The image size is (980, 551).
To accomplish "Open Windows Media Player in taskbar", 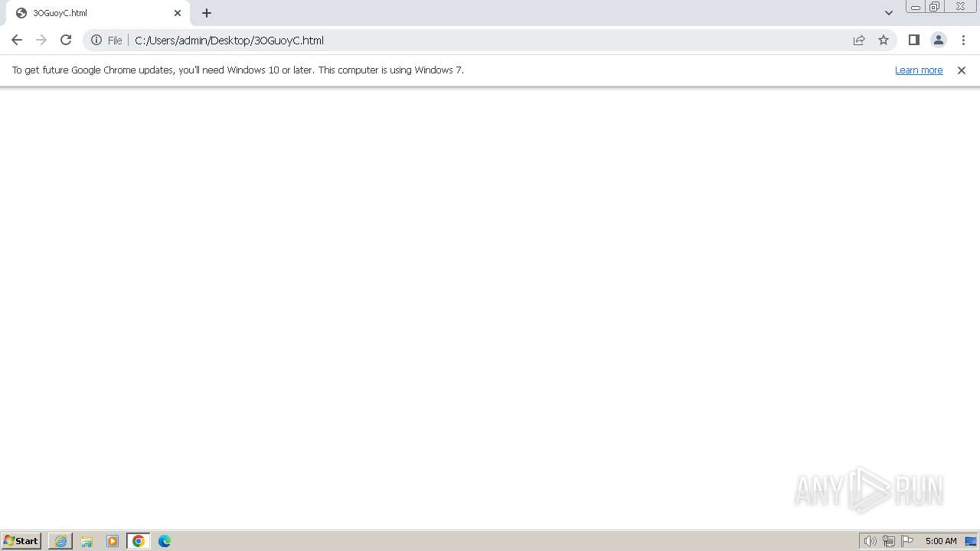I will tap(113, 541).
